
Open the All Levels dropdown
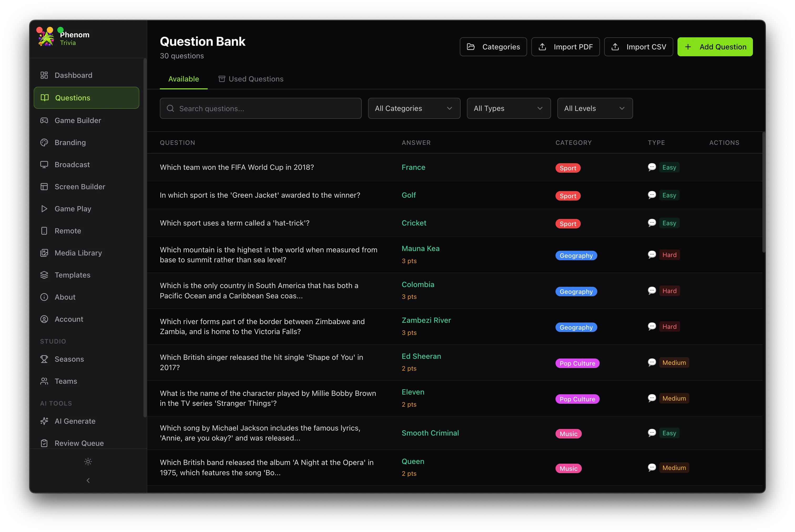click(595, 109)
